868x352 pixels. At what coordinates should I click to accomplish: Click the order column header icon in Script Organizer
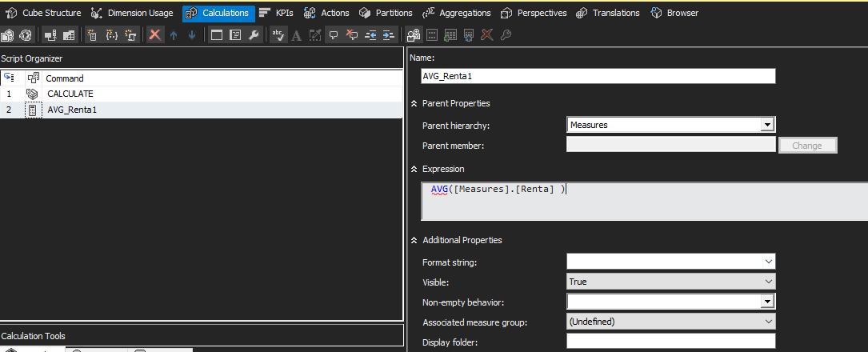(8, 78)
